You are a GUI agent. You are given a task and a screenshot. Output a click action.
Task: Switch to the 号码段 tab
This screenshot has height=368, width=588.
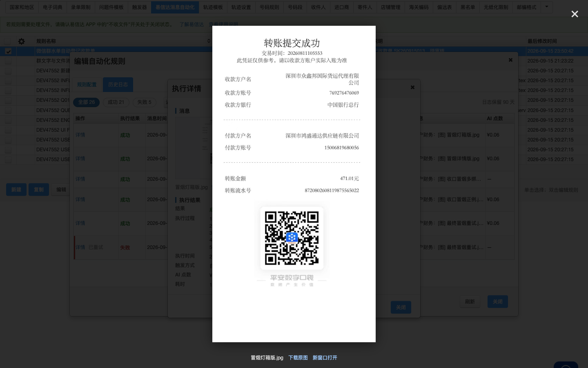click(295, 7)
